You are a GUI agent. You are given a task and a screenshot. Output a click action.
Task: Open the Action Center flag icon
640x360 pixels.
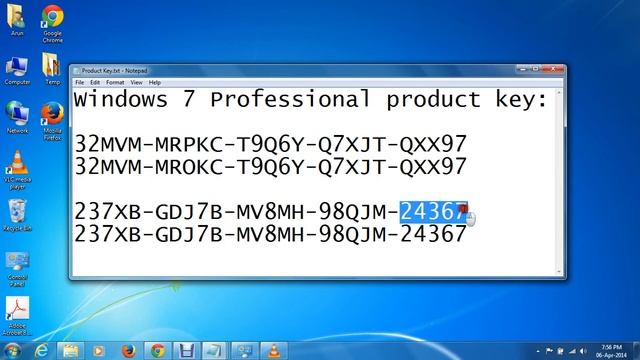[549, 351]
